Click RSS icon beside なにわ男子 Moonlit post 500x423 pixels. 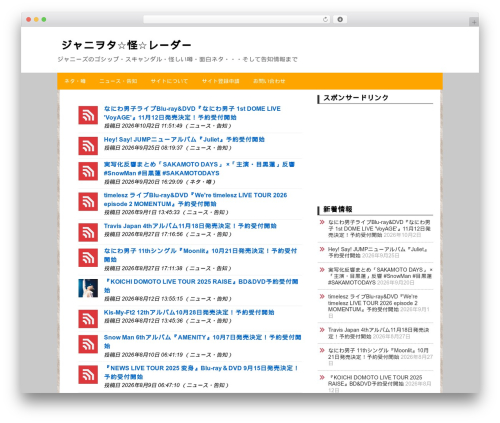point(88,258)
